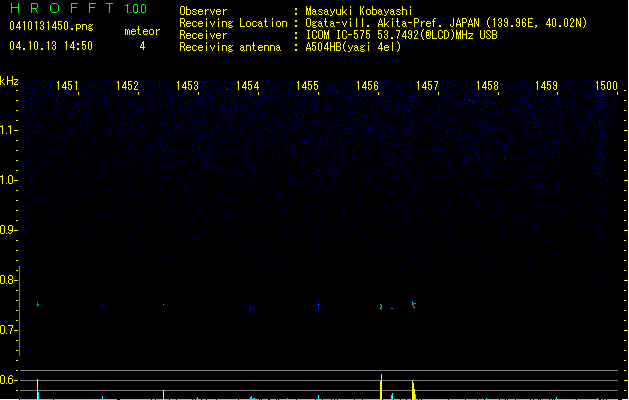Click the bright meteor echo just before 1457
Screen dimensions: 629x400
[x=414, y=305]
